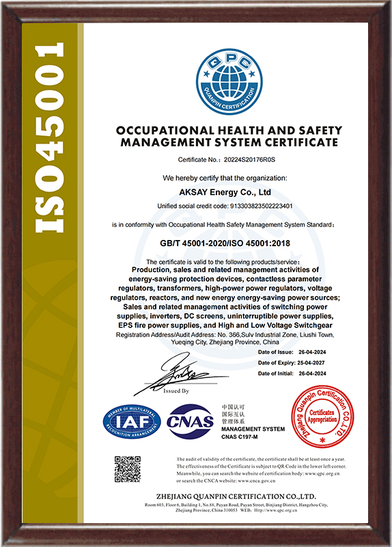Viewport: 392px width, 547px height.
Task: Click the Issued By label
Action: (176, 391)
